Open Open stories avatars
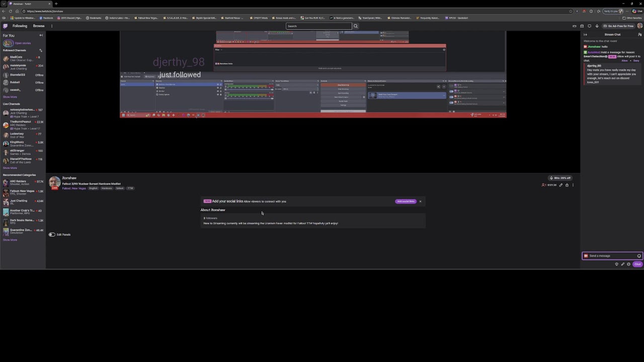The height and width of the screenshot is (362, 644). tap(8, 43)
